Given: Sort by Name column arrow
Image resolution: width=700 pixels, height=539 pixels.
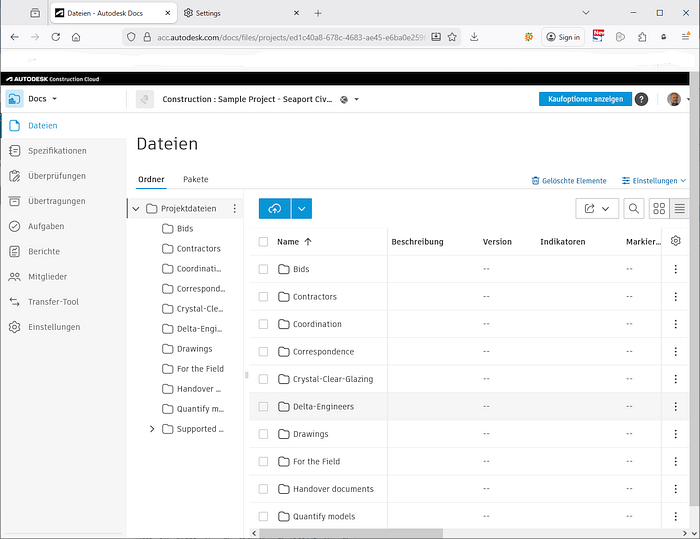Looking at the screenshot, I should pyautogui.click(x=308, y=242).
